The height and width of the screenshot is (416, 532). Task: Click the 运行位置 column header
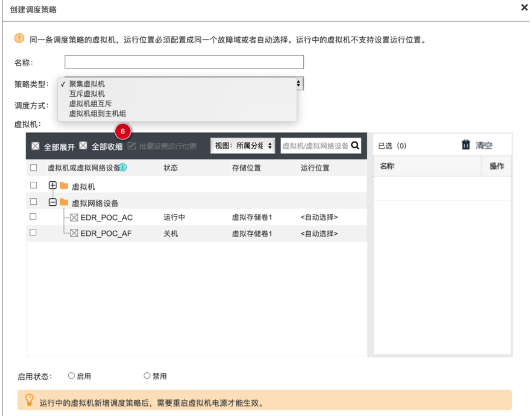(x=315, y=168)
